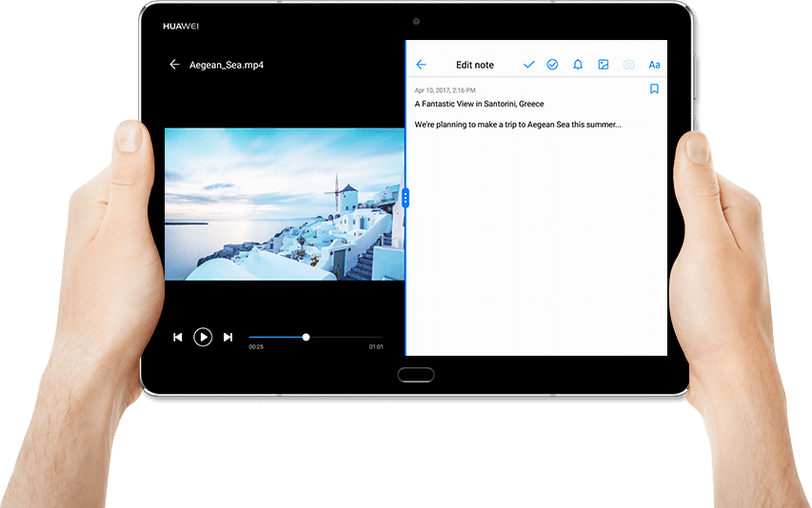Viewport: 812px width, 508px height.
Task: Tap the blue split-screen divider handle
Action: pos(406,198)
